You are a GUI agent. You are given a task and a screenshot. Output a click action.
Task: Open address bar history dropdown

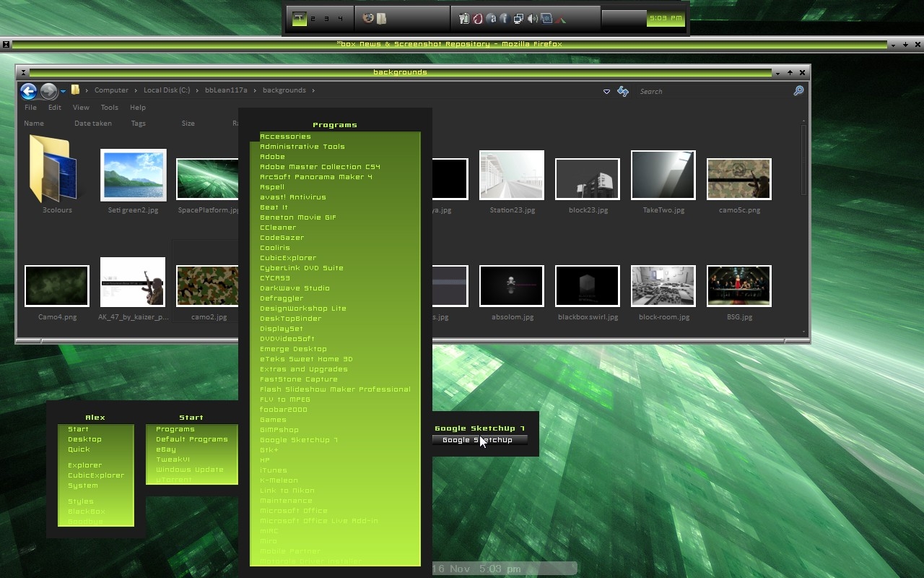[x=606, y=91]
